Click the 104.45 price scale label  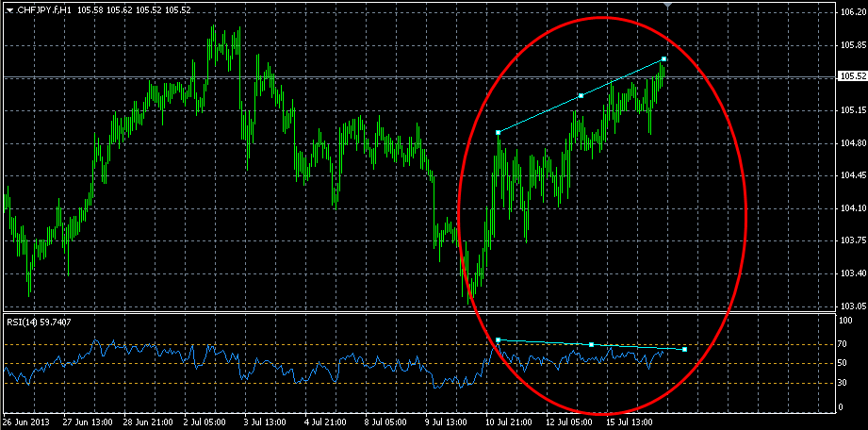pos(853,176)
